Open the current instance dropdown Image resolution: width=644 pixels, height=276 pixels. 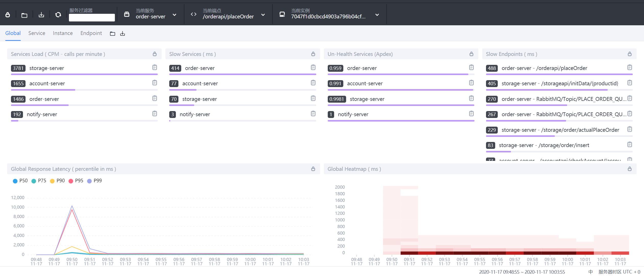coord(329,14)
